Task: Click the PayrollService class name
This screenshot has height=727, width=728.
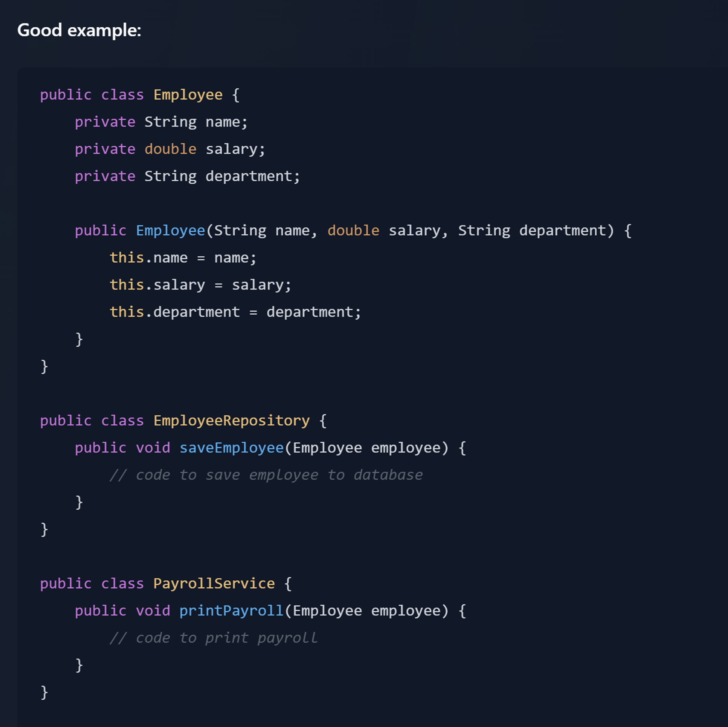Action: click(x=214, y=583)
